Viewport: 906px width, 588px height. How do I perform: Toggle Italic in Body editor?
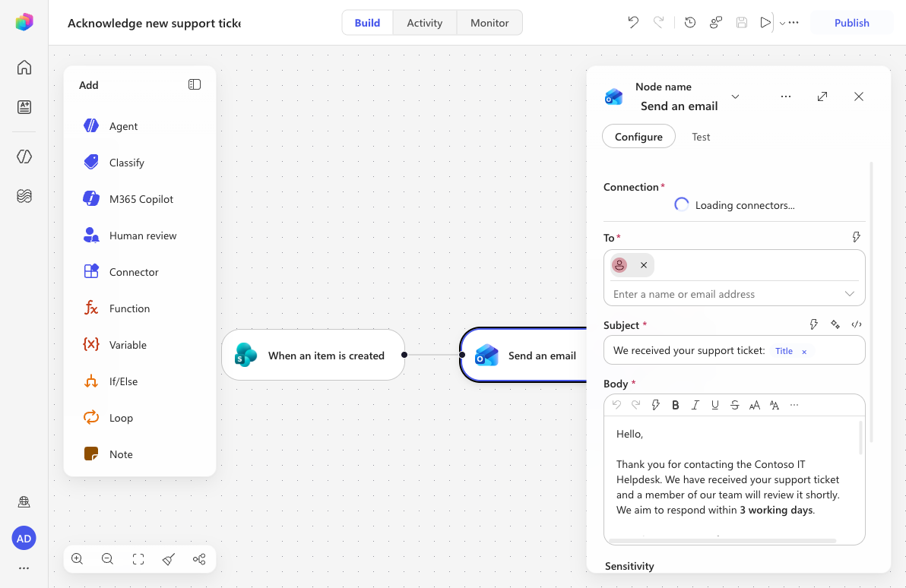[x=695, y=405]
